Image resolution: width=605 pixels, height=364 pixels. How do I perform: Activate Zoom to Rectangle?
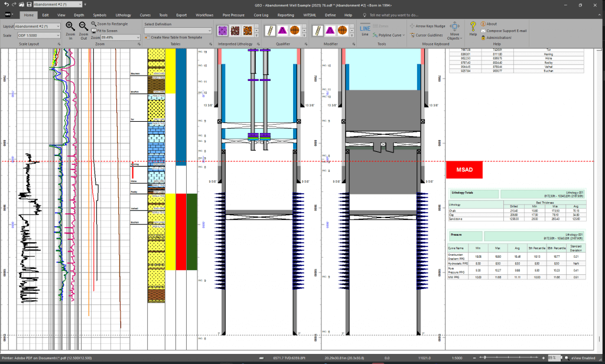109,24
